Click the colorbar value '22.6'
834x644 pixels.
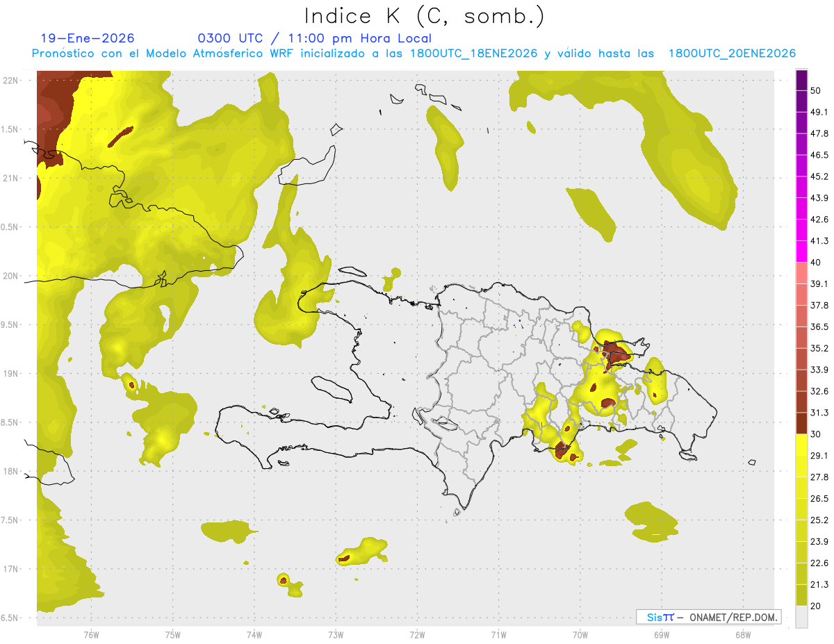(819, 563)
